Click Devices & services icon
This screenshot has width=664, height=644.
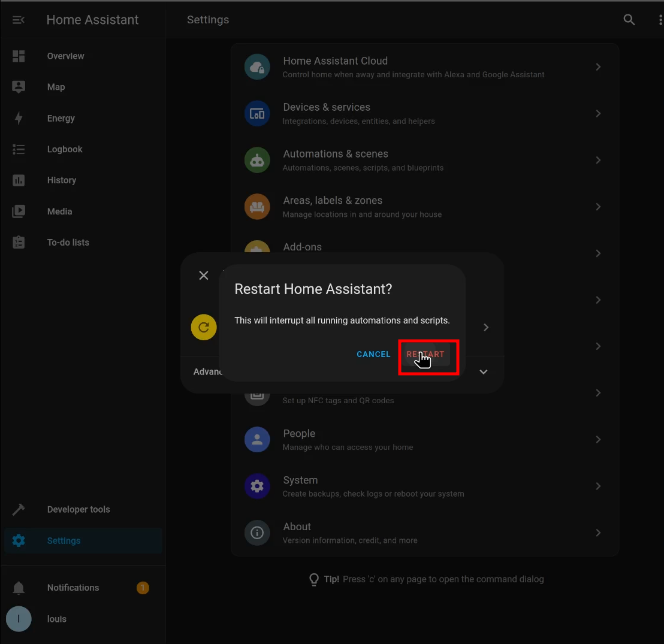coord(257,113)
